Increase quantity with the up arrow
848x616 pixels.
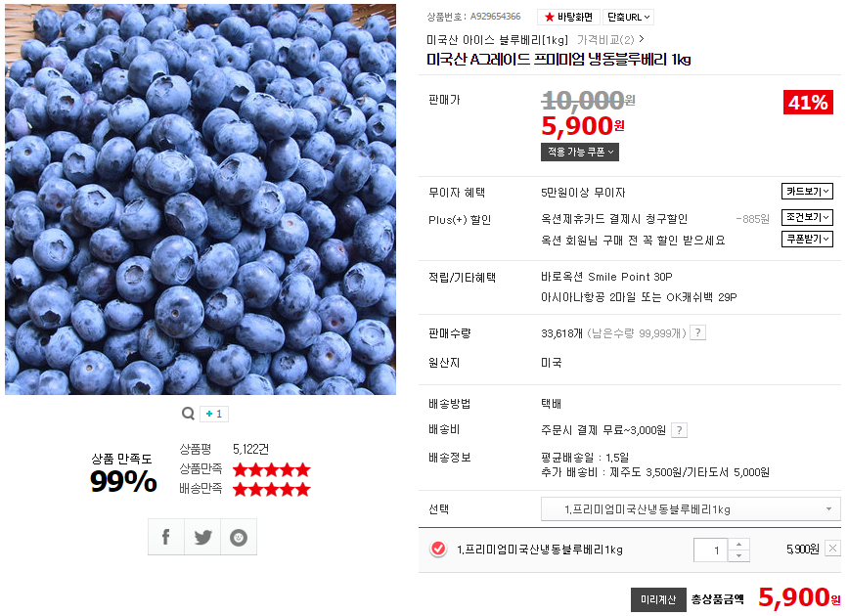coord(738,544)
